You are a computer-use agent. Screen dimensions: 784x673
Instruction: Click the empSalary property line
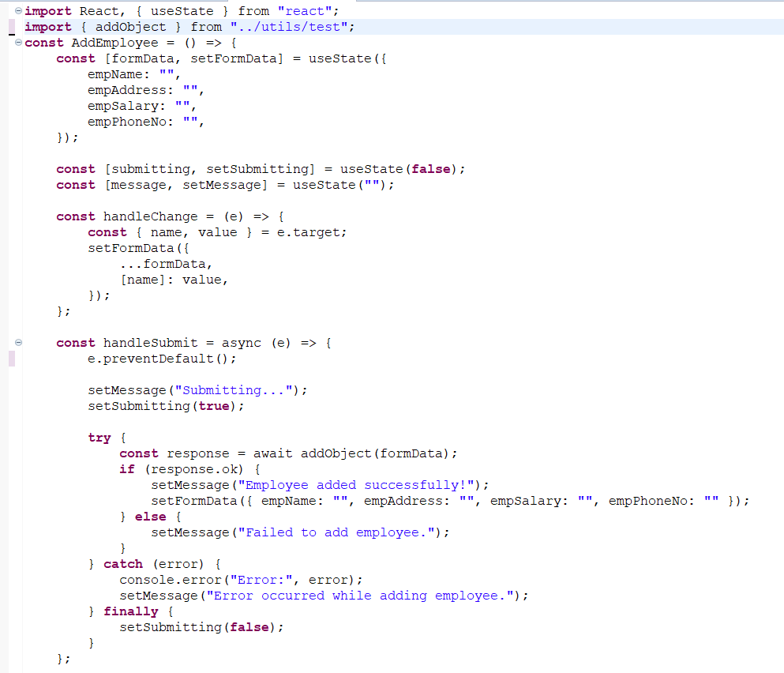tap(142, 106)
